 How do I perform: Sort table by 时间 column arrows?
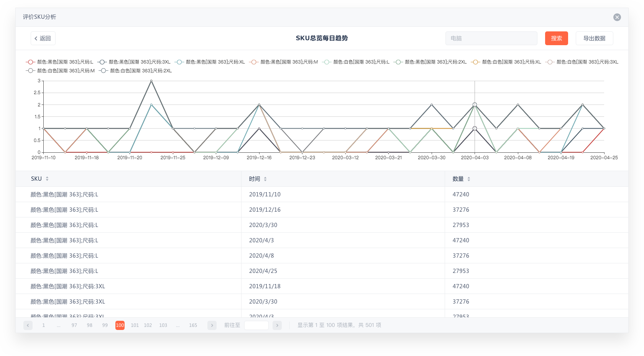[x=265, y=179]
